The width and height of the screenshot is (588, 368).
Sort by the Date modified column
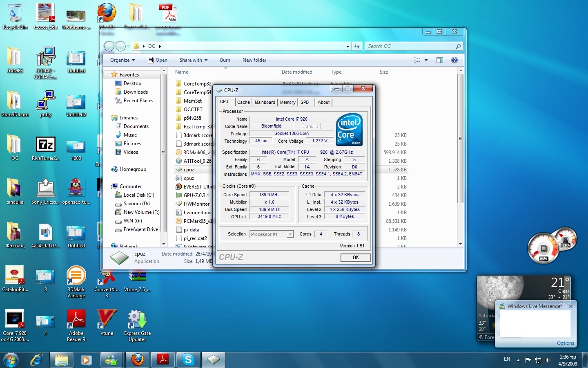(297, 72)
